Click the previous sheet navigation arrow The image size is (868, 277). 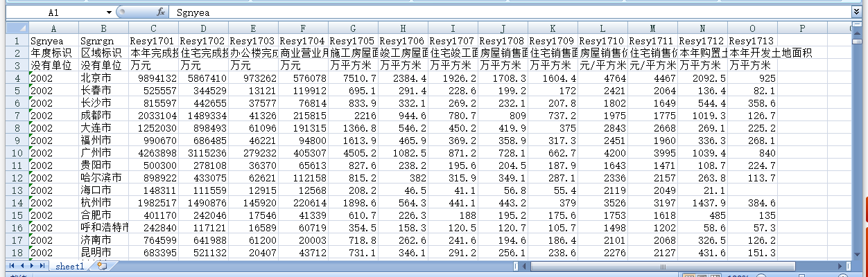click(21, 266)
